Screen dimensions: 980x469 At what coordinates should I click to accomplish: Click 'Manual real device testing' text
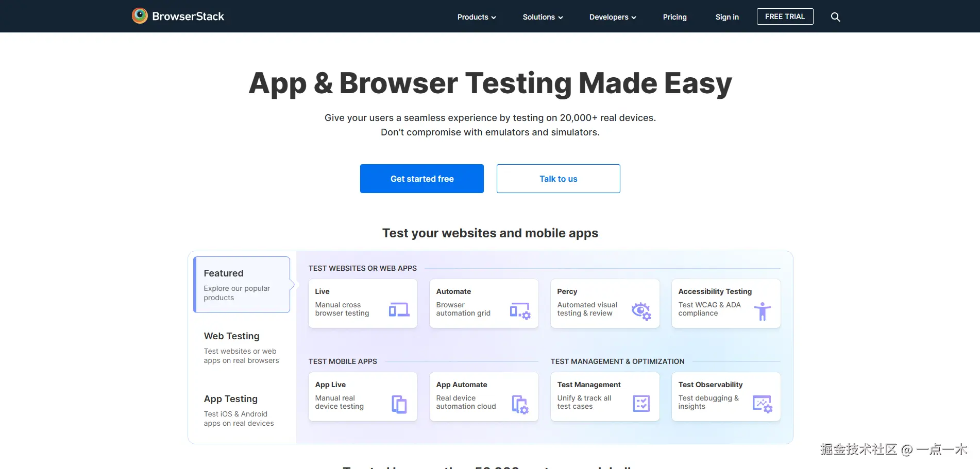(x=339, y=402)
